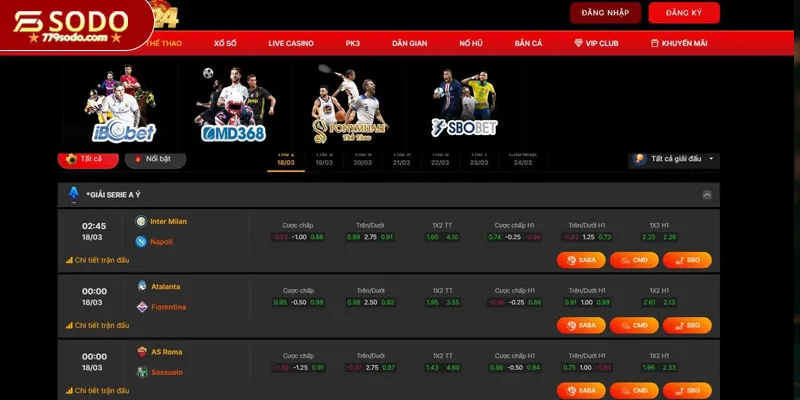Click the SODO 779sodo.com logo
Screen dimensions: 800x400
[71, 26]
